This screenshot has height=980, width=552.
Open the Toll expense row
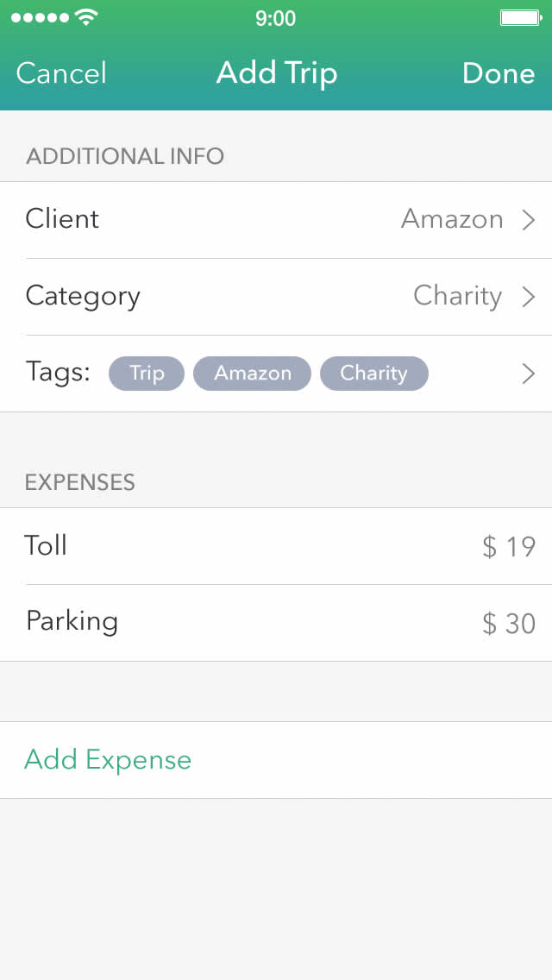coord(47,545)
